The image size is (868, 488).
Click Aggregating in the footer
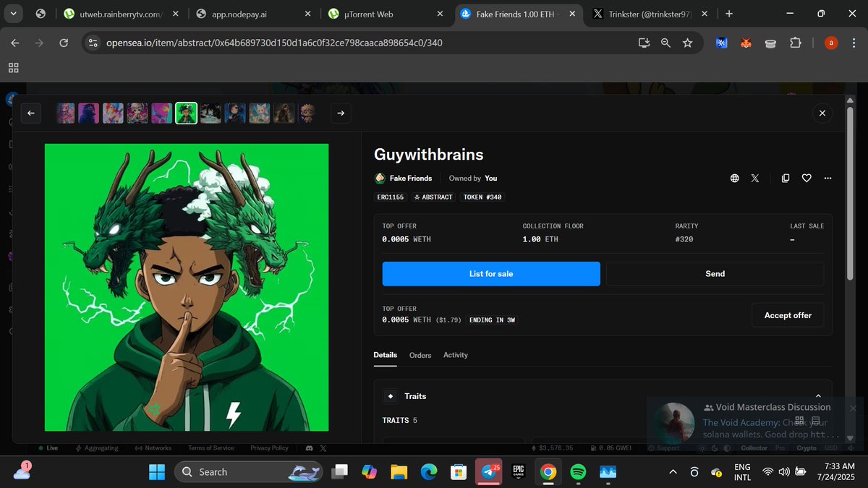(x=96, y=448)
